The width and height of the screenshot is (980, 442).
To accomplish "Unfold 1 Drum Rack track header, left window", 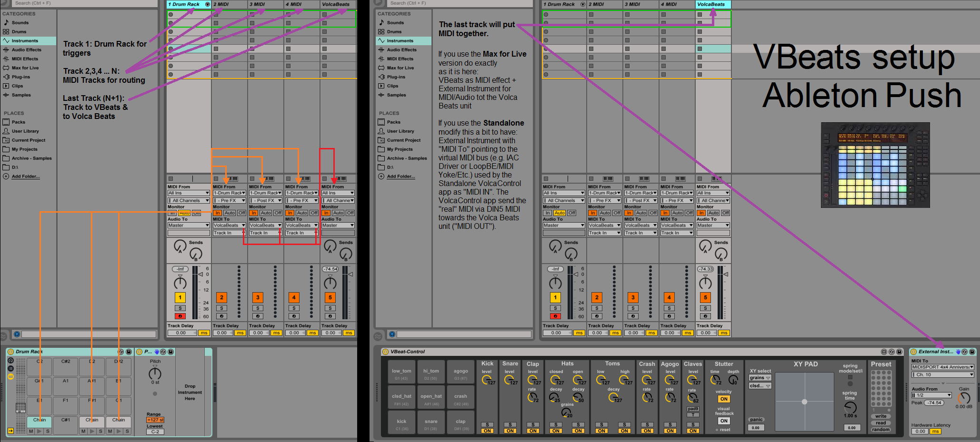I will (x=207, y=4).
